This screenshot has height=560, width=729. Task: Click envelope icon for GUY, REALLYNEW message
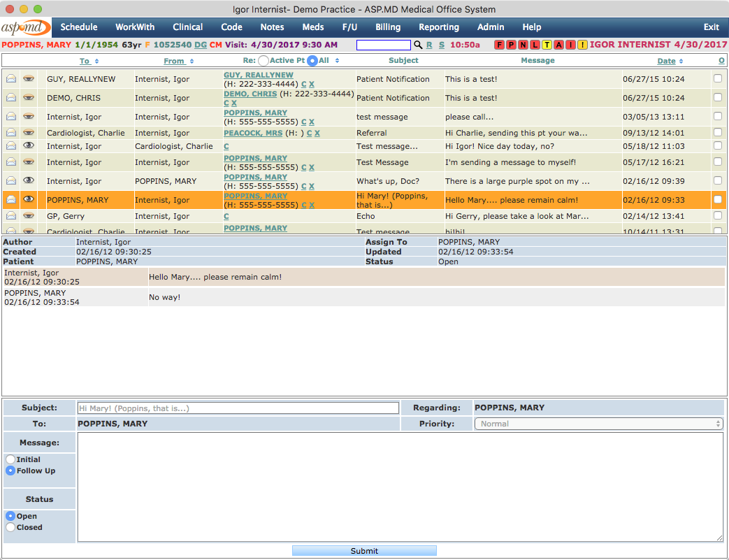[x=11, y=79]
